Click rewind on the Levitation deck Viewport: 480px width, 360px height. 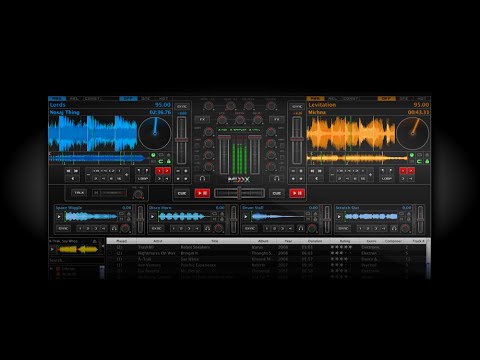(x=312, y=171)
